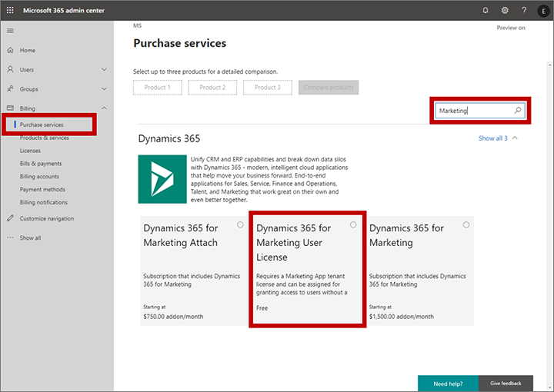
Task: Select Dynamics 365 for Marketing radio
Action: 466,224
